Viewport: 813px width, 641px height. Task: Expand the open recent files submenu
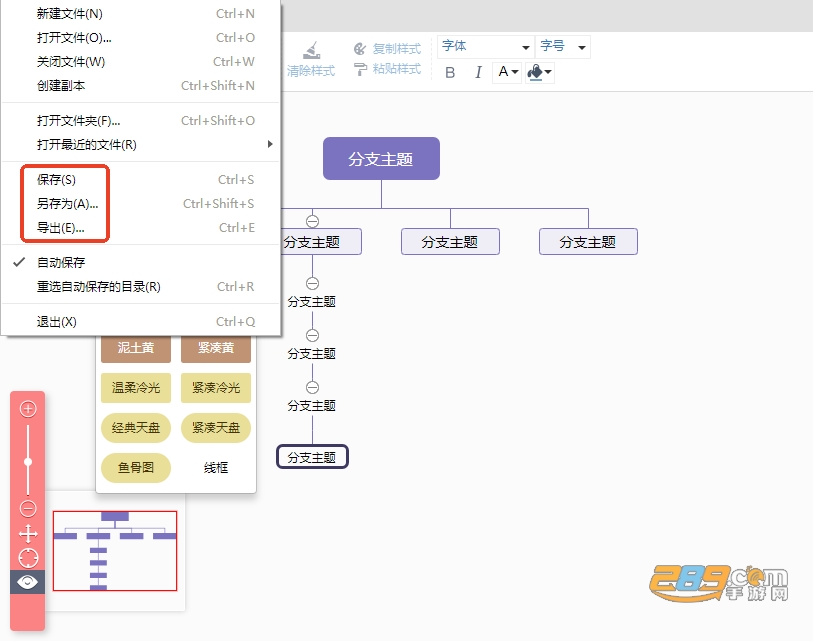(x=270, y=144)
